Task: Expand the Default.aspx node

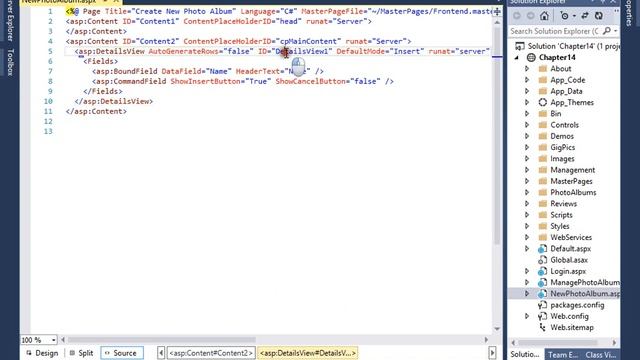Action: pyautogui.click(x=527, y=249)
